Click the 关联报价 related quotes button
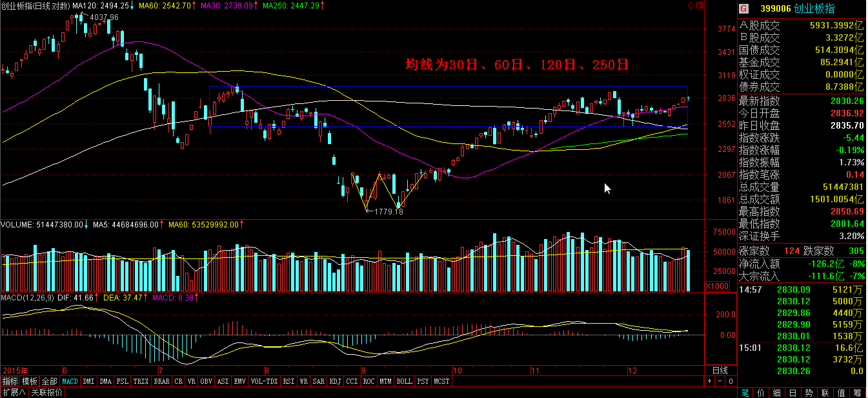The image size is (868, 398). click(x=46, y=392)
